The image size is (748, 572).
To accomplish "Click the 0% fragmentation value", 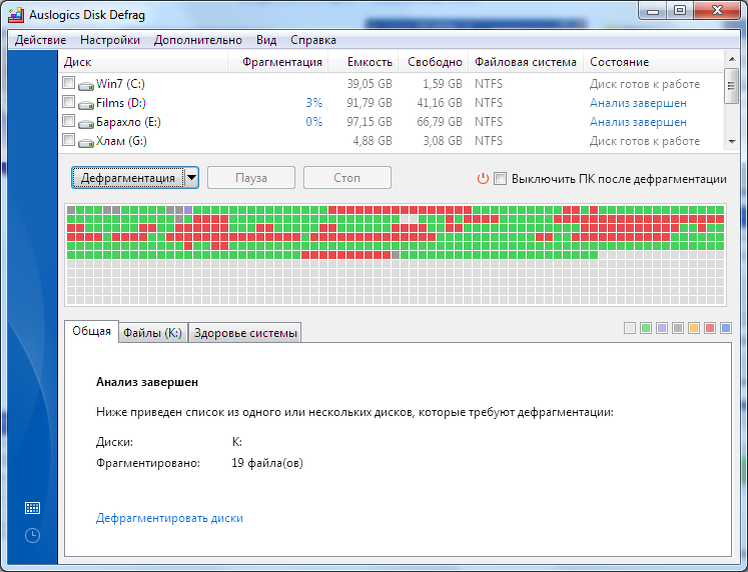I will tap(314, 122).
